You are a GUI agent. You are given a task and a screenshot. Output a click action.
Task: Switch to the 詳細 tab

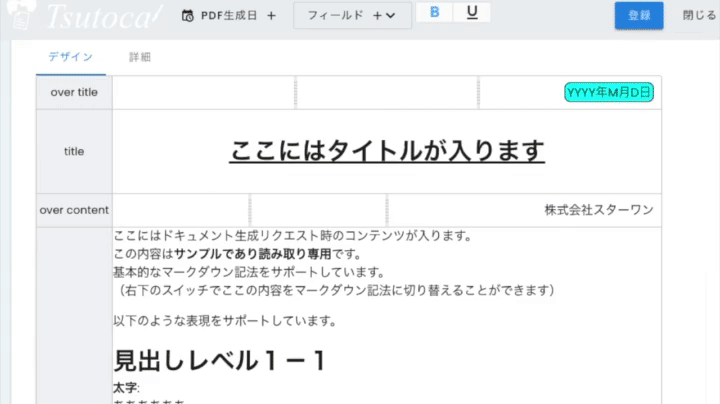139,57
